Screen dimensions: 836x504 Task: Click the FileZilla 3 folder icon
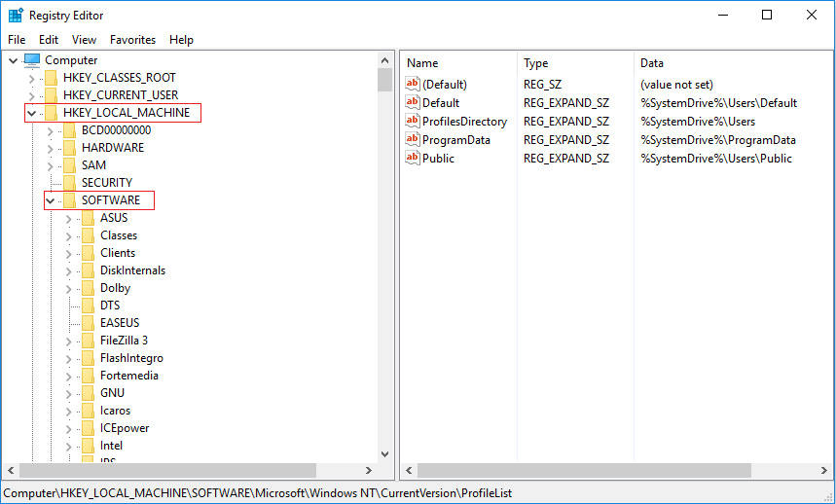click(88, 341)
